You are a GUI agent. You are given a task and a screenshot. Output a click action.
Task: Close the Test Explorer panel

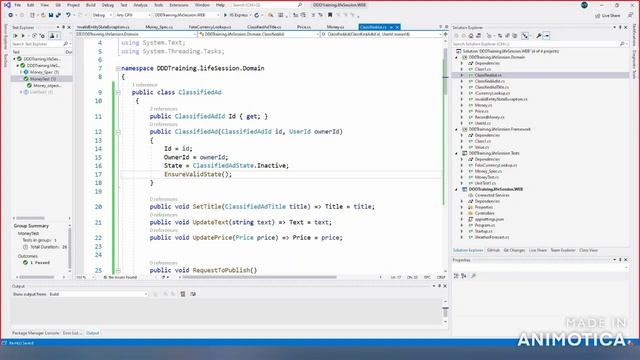pyautogui.click(x=69, y=27)
